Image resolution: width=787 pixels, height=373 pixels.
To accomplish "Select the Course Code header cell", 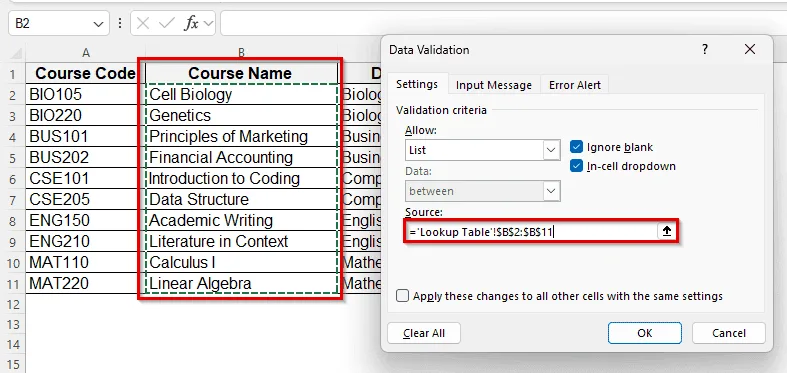I will pyautogui.click(x=85, y=73).
